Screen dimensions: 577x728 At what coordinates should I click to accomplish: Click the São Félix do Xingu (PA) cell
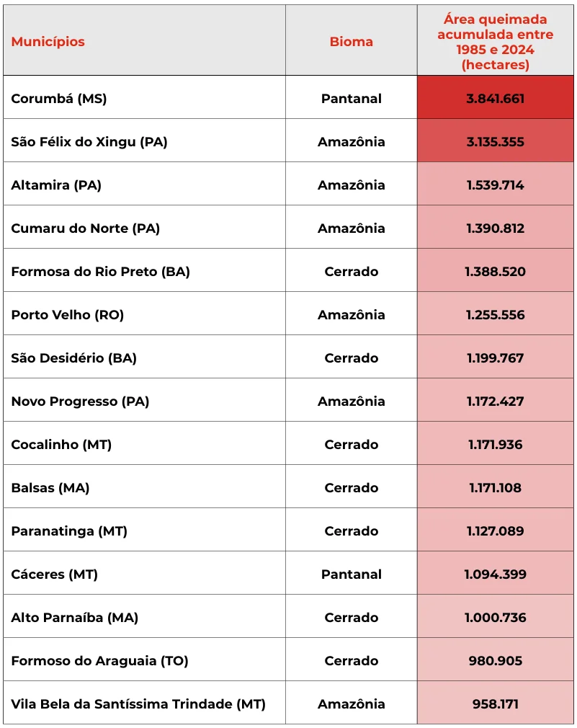(144, 141)
